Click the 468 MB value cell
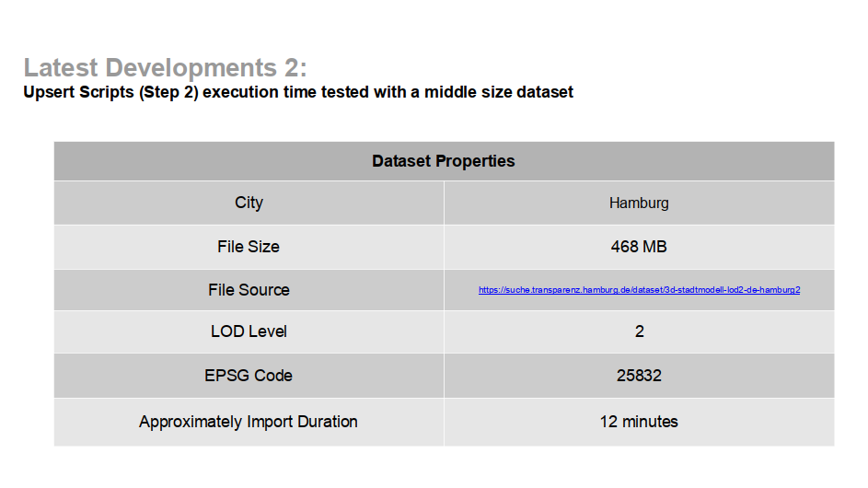The height and width of the screenshot is (488, 868). point(639,247)
